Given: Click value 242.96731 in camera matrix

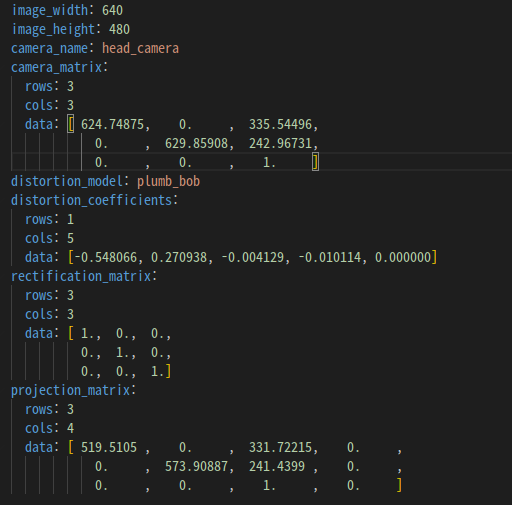Looking at the screenshot, I should [x=280, y=143].
